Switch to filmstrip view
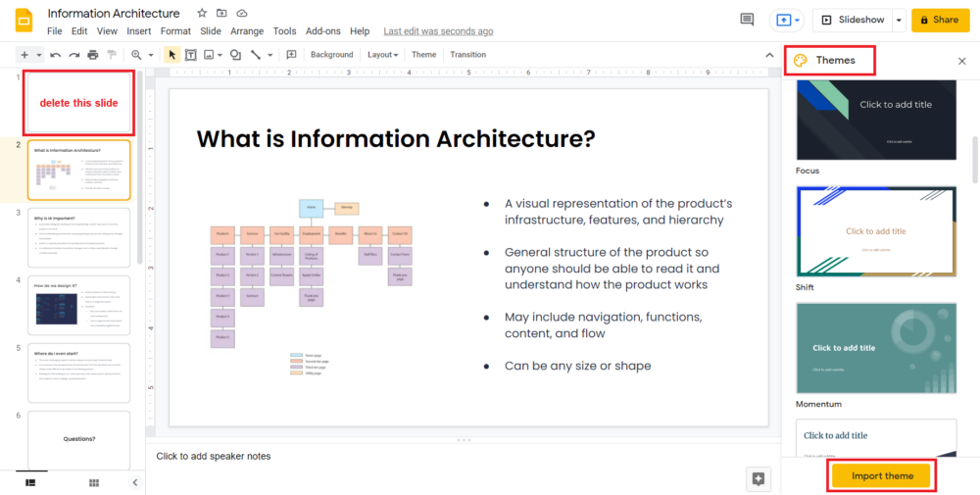The width and height of the screenshot is (980, 495). coord(30,482)
